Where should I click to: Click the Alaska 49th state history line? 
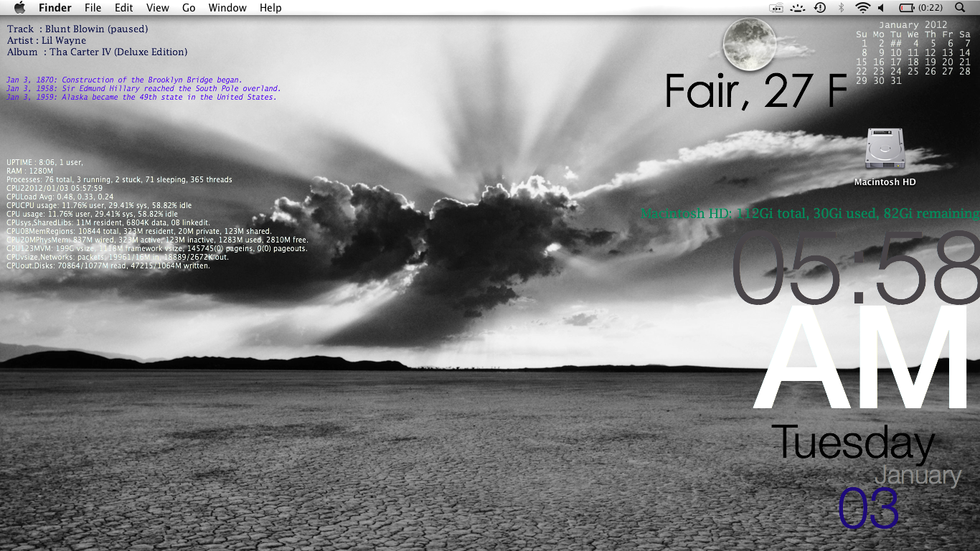[x=141, y=97]
